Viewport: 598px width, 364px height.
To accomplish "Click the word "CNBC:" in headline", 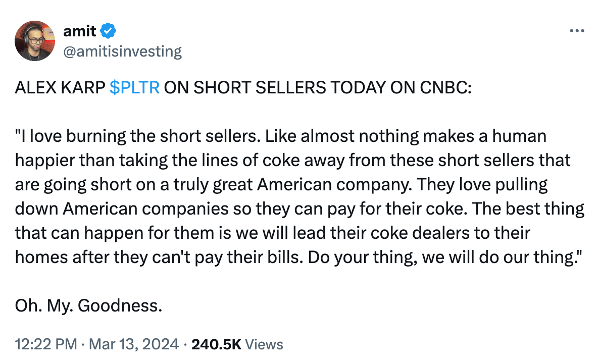I will coord(445,87).
